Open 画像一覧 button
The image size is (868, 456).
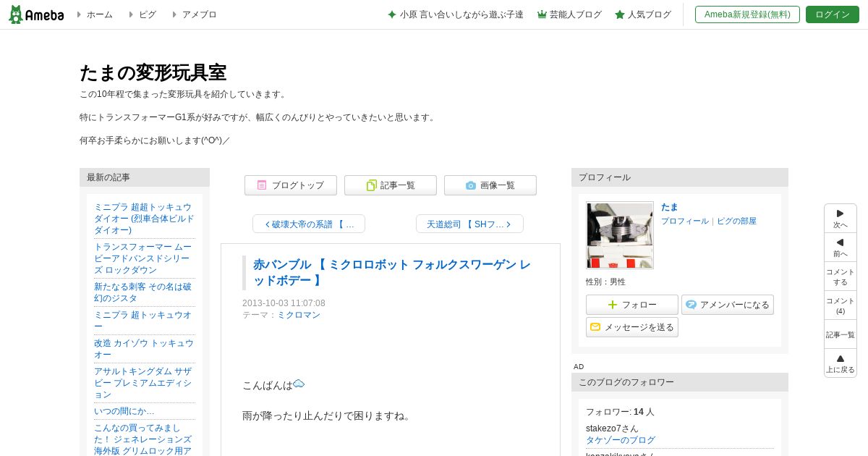pos(490,185)
